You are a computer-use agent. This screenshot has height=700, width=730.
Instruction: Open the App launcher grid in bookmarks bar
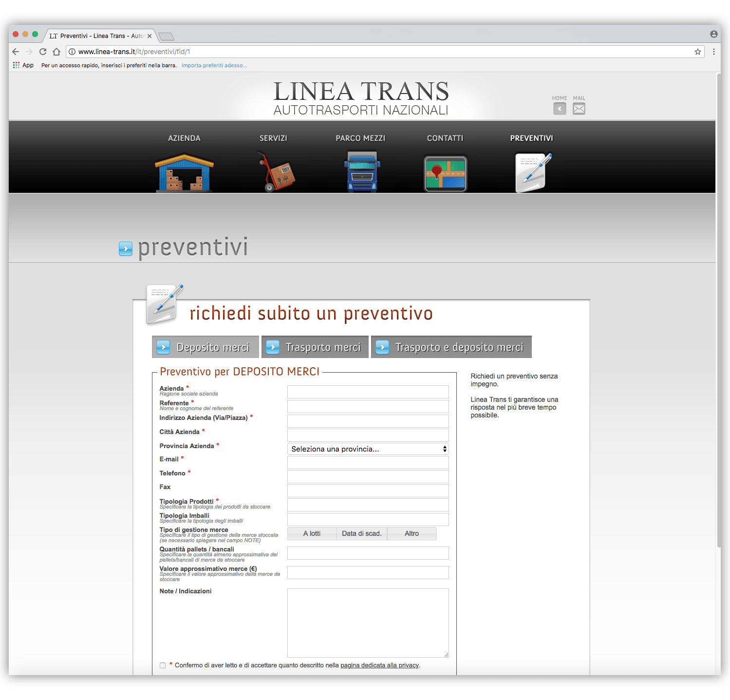17,65
